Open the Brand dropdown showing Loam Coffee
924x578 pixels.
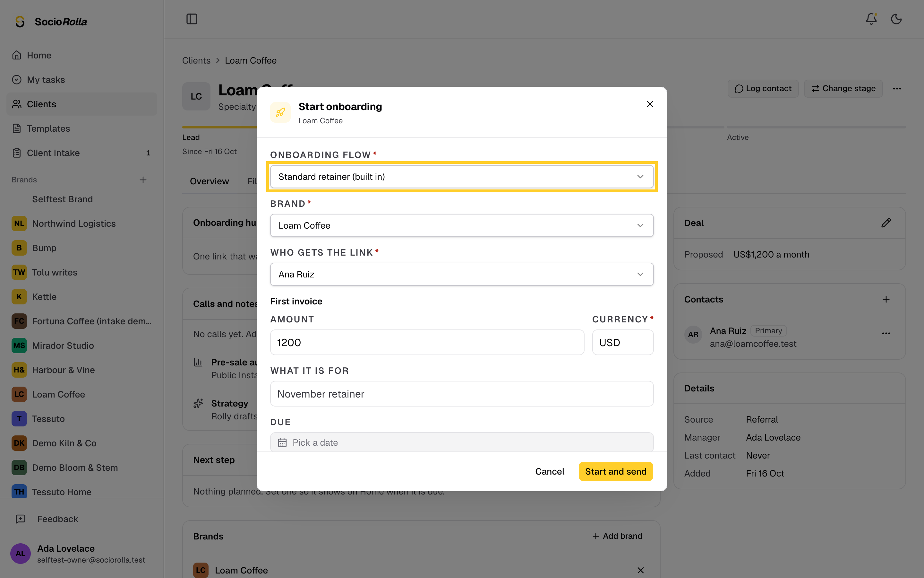point(462,225)
